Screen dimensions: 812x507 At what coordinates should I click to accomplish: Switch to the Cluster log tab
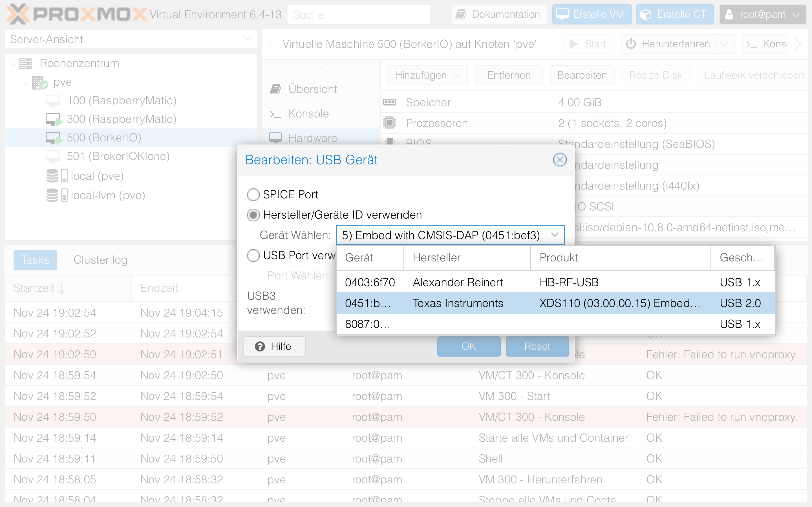[x=100, y=260]
